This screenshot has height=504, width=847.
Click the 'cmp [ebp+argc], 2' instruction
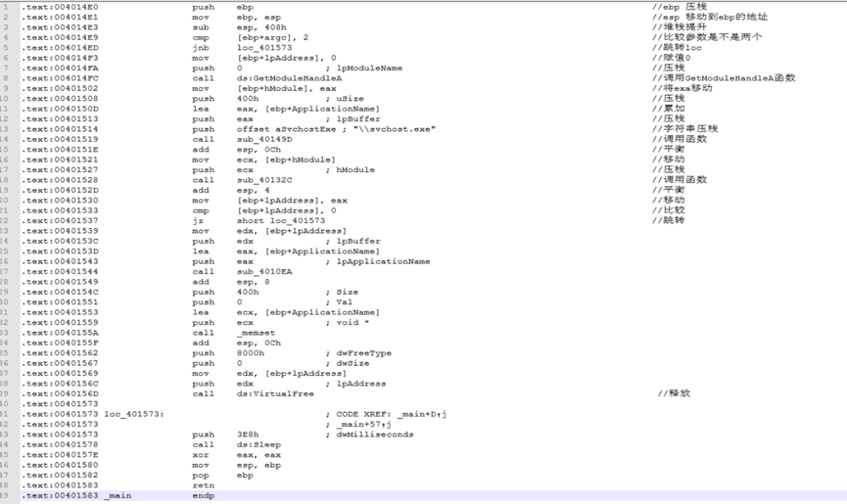250,38
